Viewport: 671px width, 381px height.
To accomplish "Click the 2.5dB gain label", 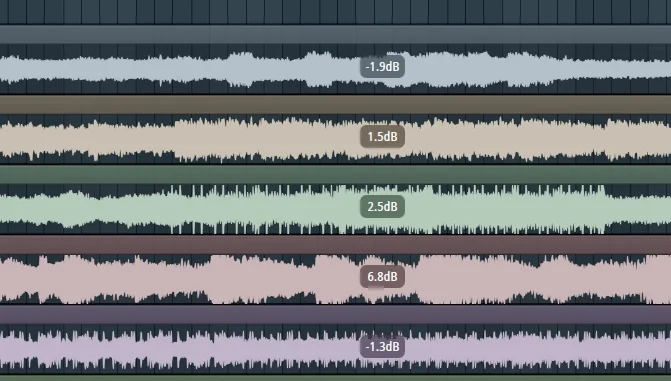I will pos(382,206).
